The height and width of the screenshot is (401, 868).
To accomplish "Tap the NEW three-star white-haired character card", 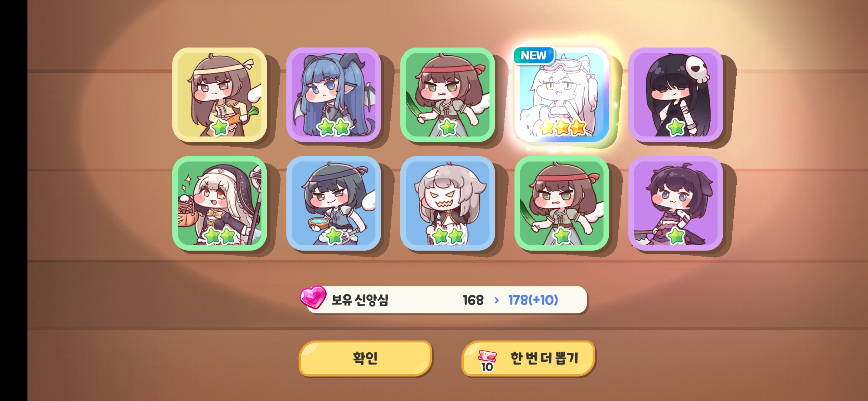I will pyautogui.click(x=562, y=95).
